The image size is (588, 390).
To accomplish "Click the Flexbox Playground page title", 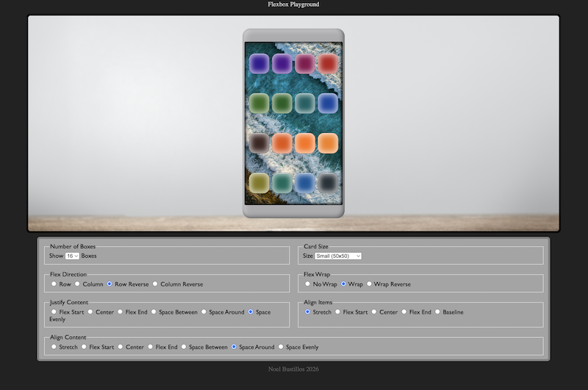I will tap(293, 4).
